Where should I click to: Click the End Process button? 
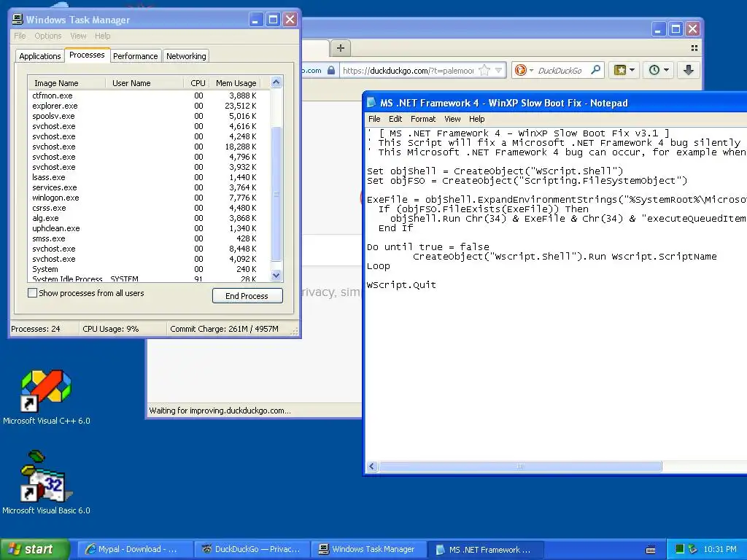247,296
